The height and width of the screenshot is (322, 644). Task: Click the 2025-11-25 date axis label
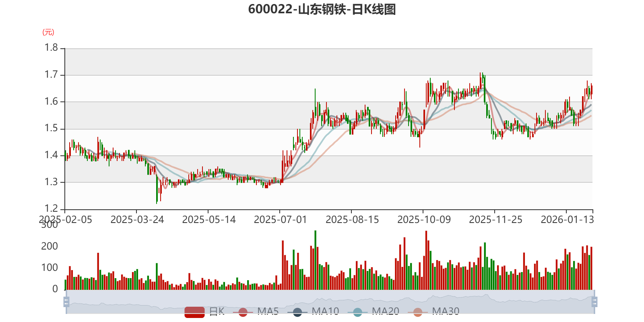(495, 219)
